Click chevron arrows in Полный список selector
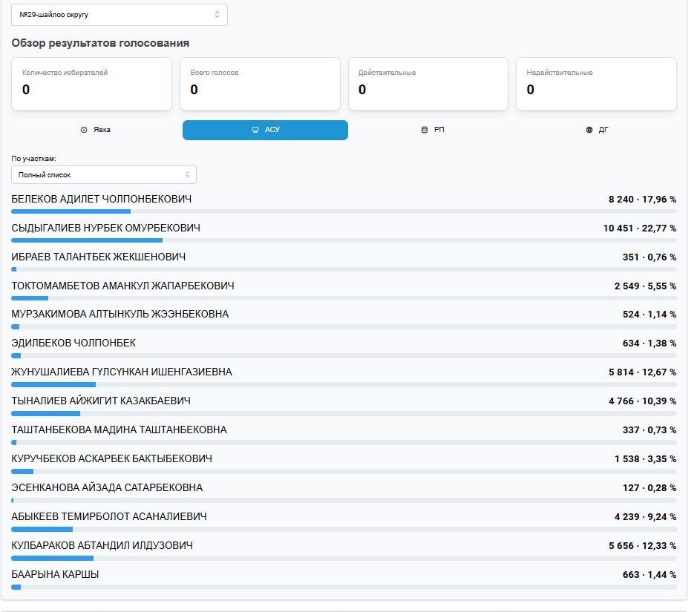 pos(188,175)
